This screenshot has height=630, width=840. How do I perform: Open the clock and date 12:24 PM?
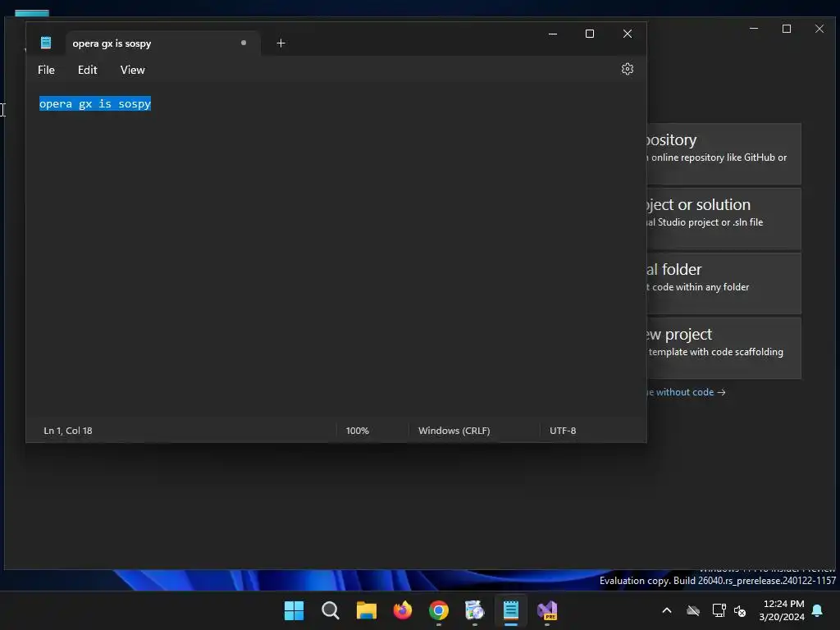click(x=782, y=610)
